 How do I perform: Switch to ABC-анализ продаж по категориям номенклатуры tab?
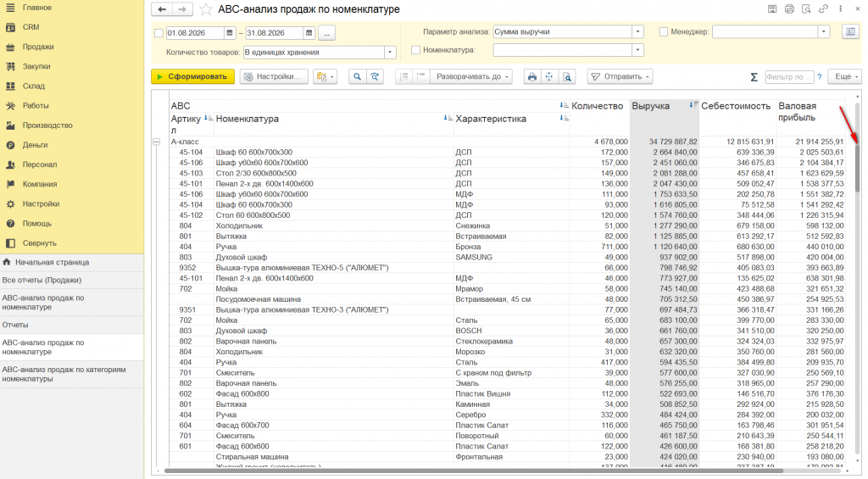pos(72,375)
